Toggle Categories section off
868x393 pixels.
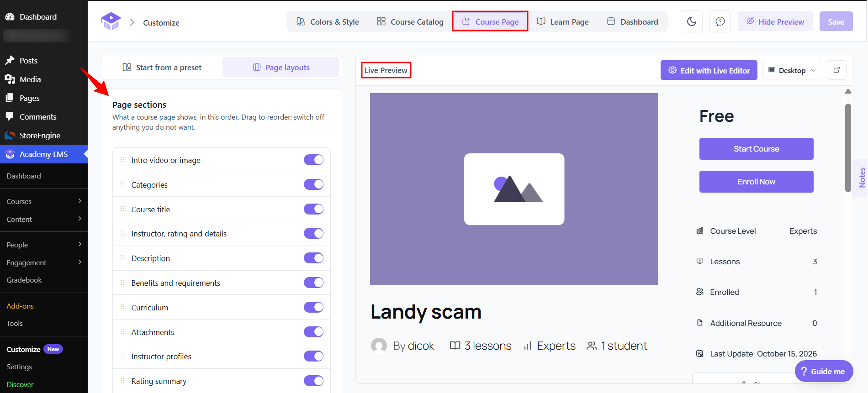tap(313, 184)
